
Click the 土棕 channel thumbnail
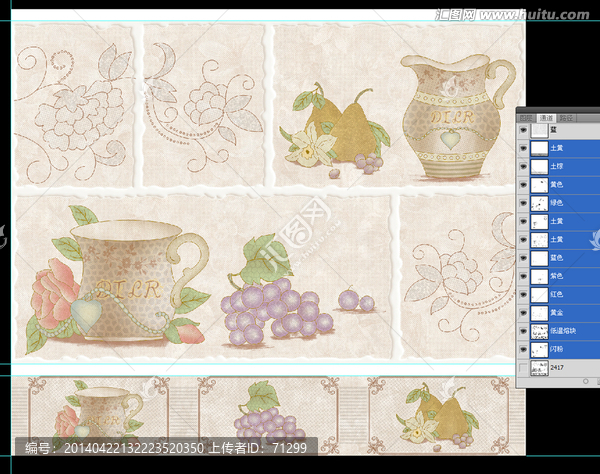539,166
